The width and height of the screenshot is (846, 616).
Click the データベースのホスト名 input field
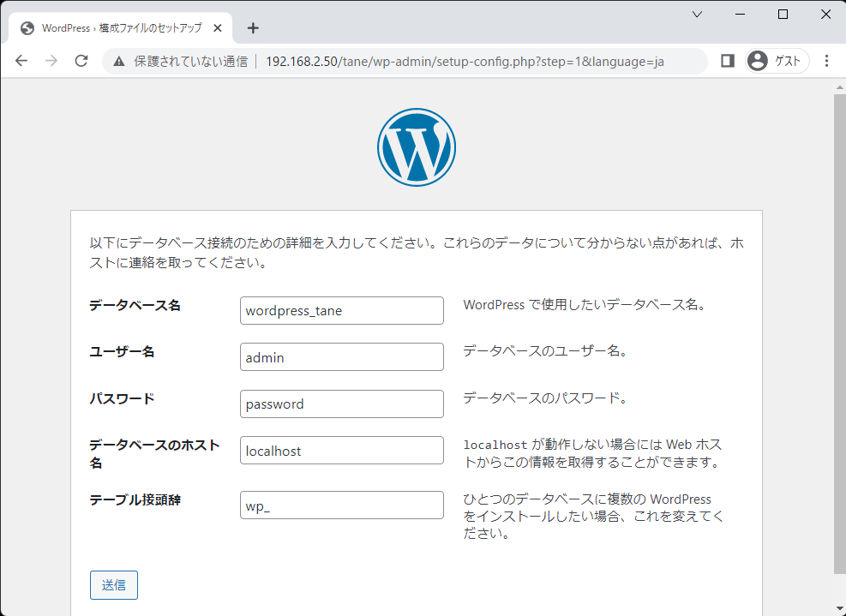pyautogui.click(x=342, y=451)
